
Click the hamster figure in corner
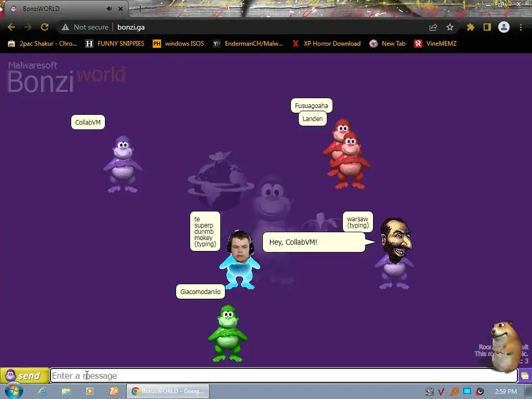(506, 346)
